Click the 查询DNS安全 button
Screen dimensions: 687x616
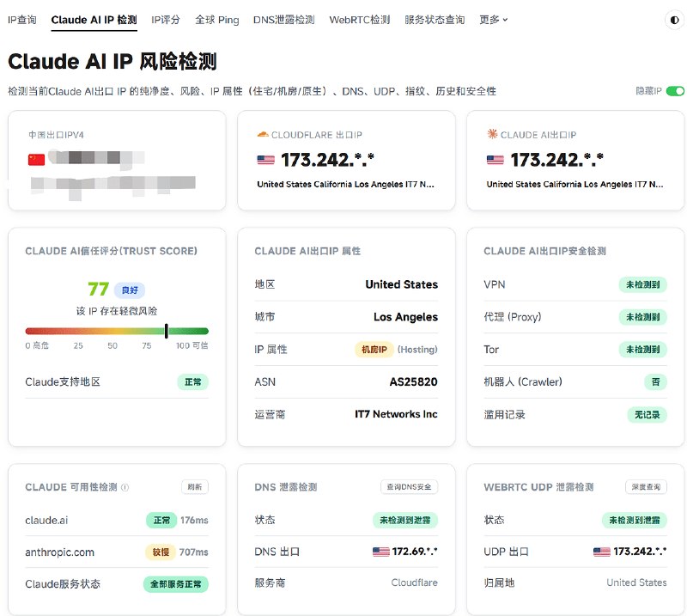click(x=409, y=486)
